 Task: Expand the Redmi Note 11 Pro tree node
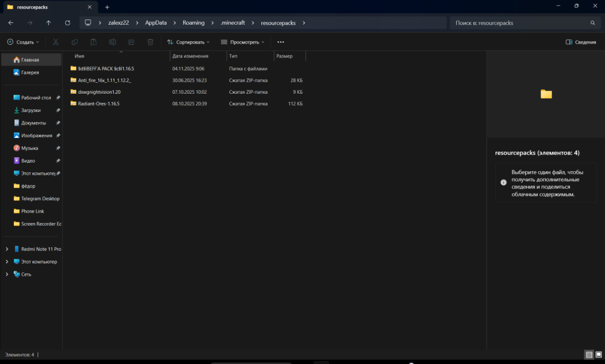[x=7, y=249]
